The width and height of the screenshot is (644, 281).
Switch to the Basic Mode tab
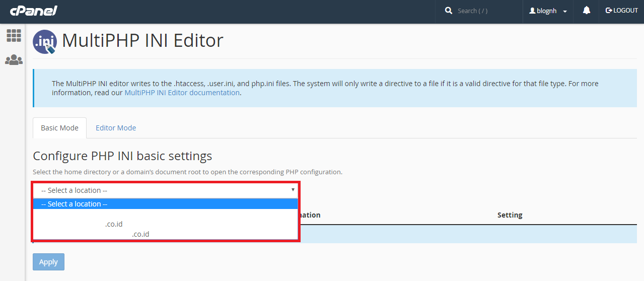tap(59, 128)
